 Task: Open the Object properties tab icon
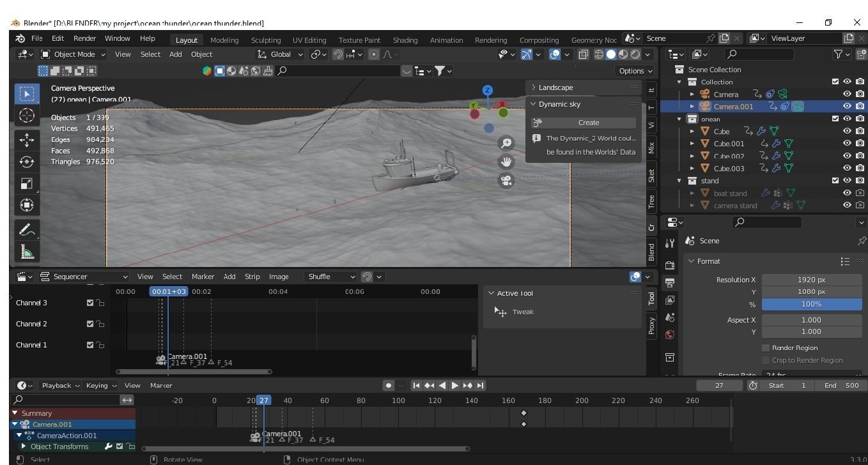pyautogui.click(x=670, y=356)
